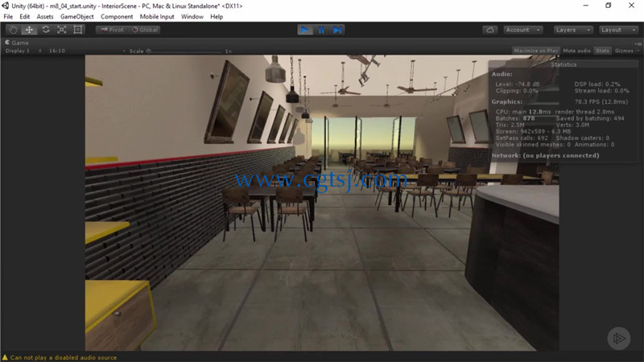This screenshot has height=362, width=644.
Task: Click the warning icon in status bar
Action: pos(5,357)
